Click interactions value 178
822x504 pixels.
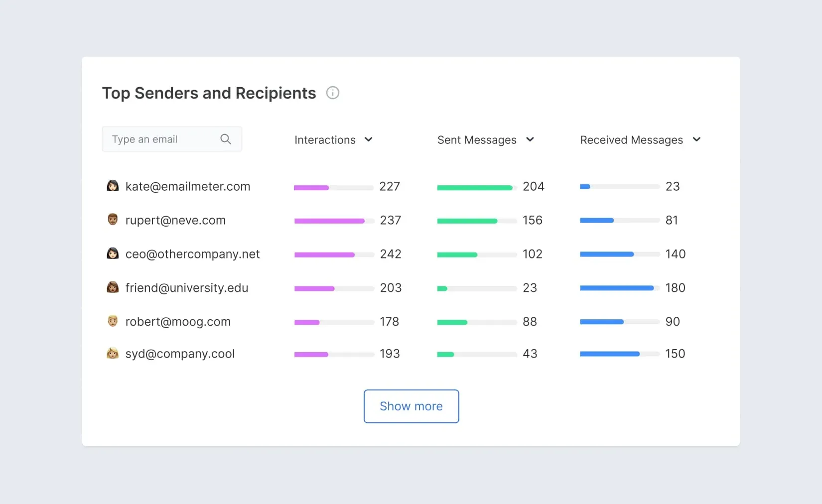pyautogui.click(x=390, y=322)
